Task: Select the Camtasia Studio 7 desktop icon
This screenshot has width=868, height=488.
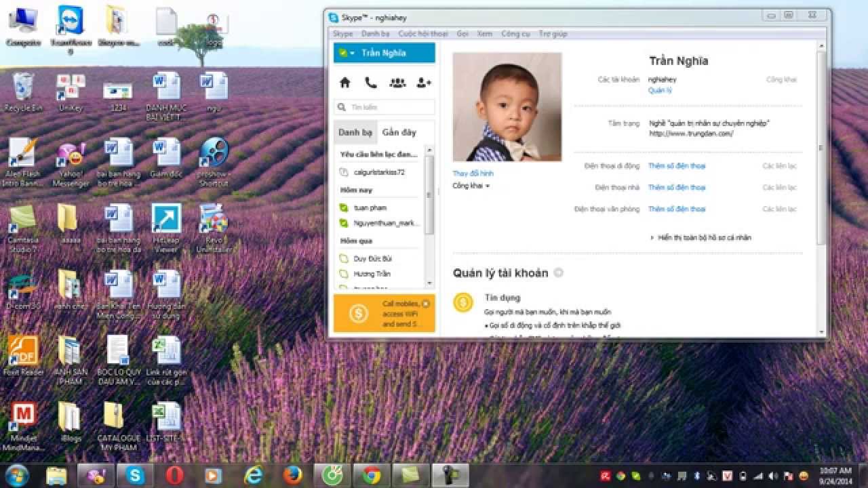Action: point(23,230)
